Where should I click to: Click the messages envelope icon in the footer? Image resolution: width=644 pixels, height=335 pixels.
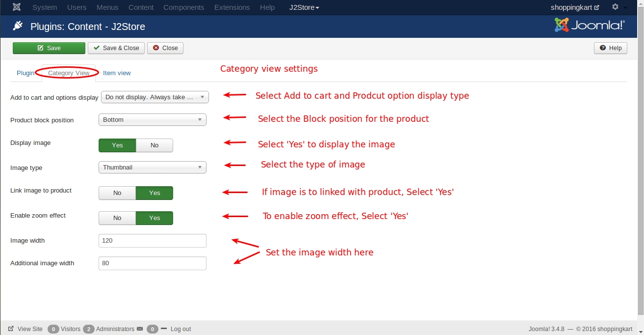click(140, 329)
